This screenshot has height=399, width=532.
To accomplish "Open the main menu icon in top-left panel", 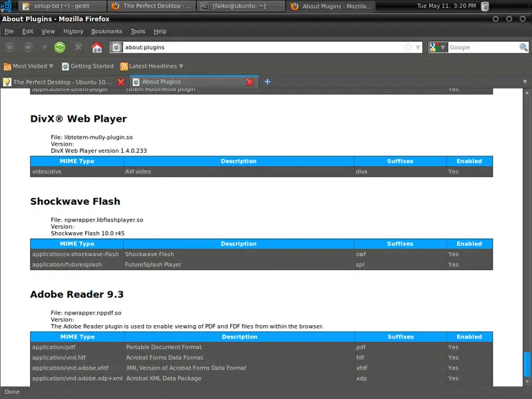I will [x=6, y=6].
